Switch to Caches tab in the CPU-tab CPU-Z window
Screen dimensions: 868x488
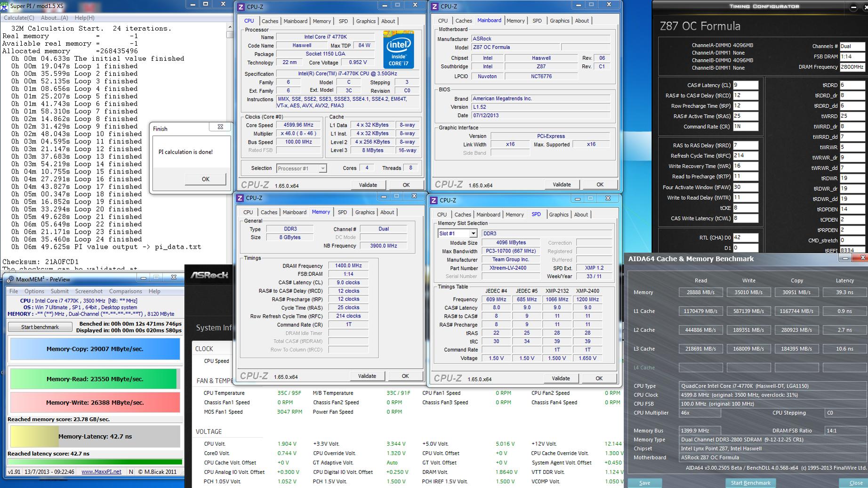pos(270,21)
